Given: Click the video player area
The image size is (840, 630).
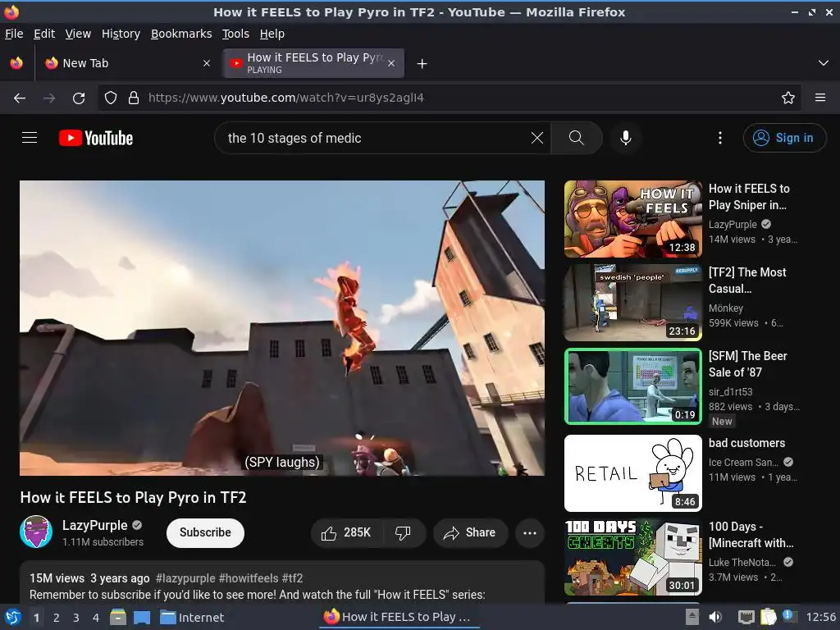Looking at the screenshot, I should [282, 328].
